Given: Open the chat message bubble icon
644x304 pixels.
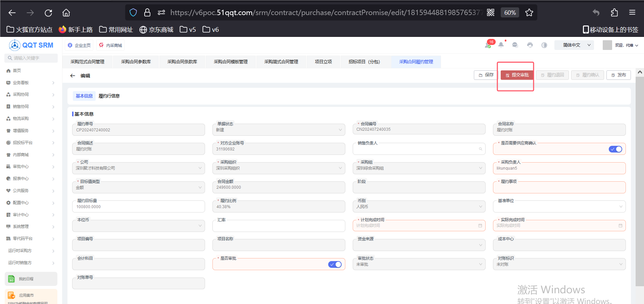Looking at the screenshot, I should [x=515, y=45].
